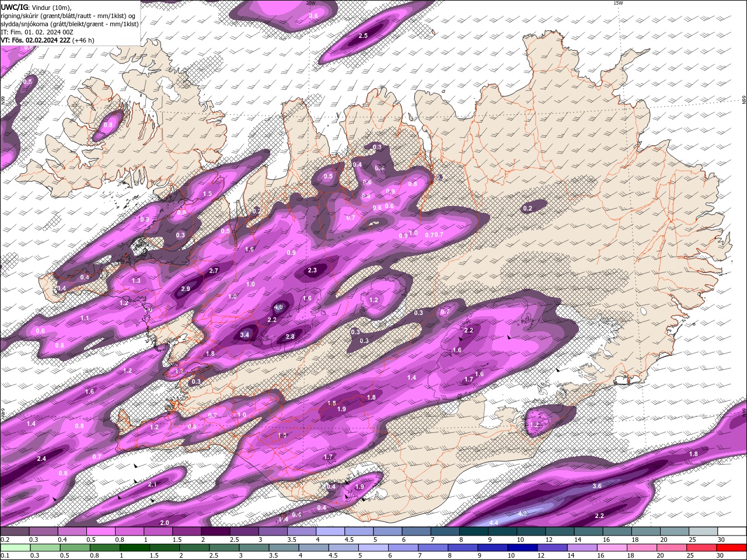Image resolution: width=747 pixels, height=560 pixels.
Task: Select upper legend dark teal swatch between 8 and 9
Action: click(473, 531)
